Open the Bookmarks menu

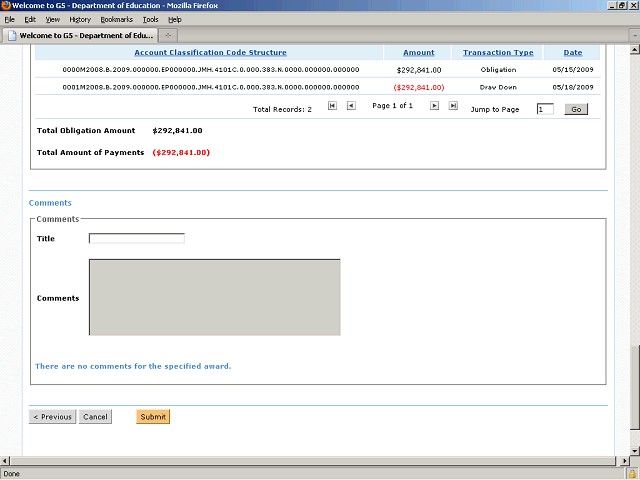coord(116,20)
